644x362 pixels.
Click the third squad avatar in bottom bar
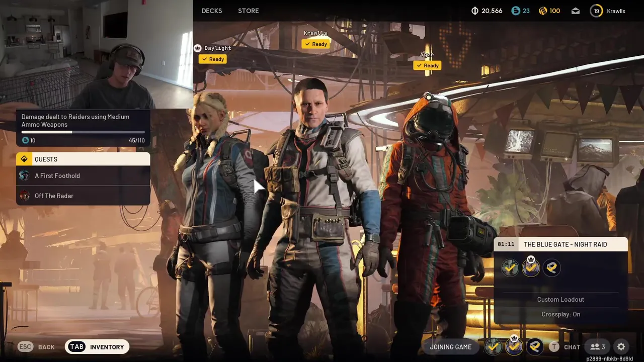pyautogui.click(x=535, y=347)
